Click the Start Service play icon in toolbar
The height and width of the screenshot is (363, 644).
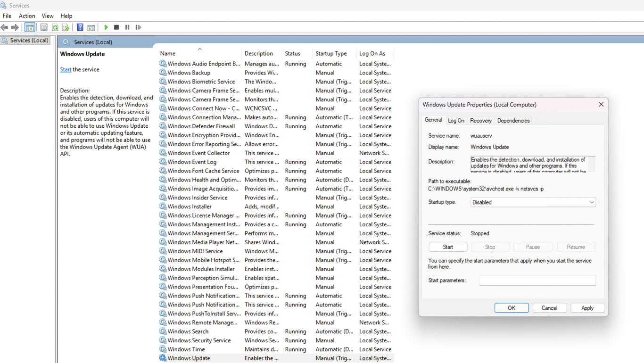point(106,27)
